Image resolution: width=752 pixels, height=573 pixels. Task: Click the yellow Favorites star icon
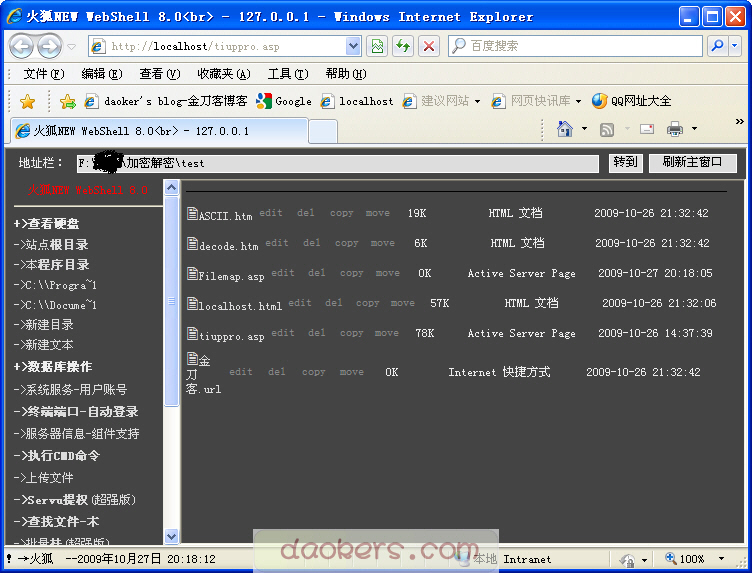tap(27, 101)
